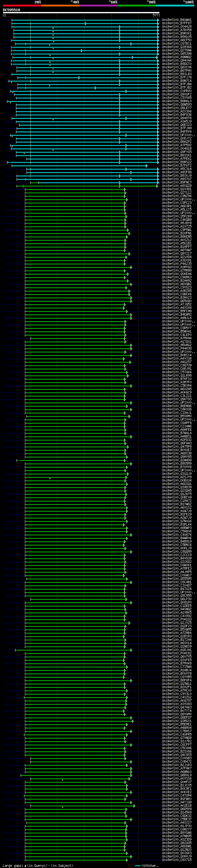Select alignment label UniRef100_C0PRV0
The height and width of the screenshot is (868, 197).
pyautogui.click(x=177, y=91)
